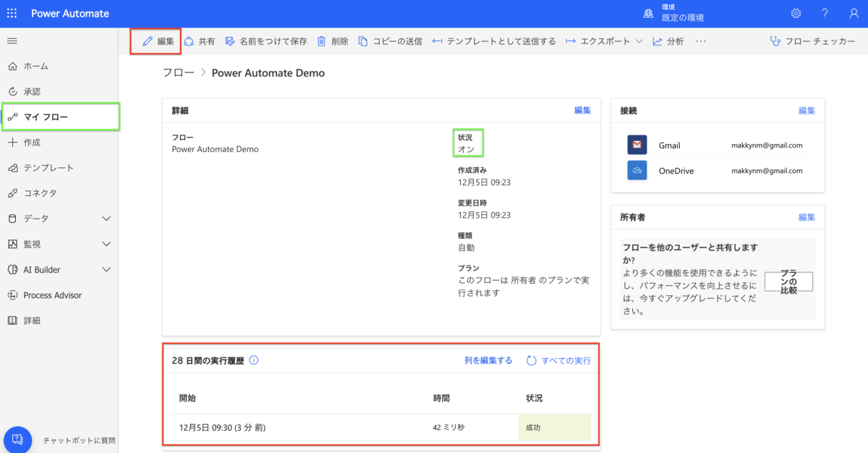This screenshot has height=453, width=868.
Task: Click the OneDrive account makkynm@gmail.com
Action: point(767,171)
